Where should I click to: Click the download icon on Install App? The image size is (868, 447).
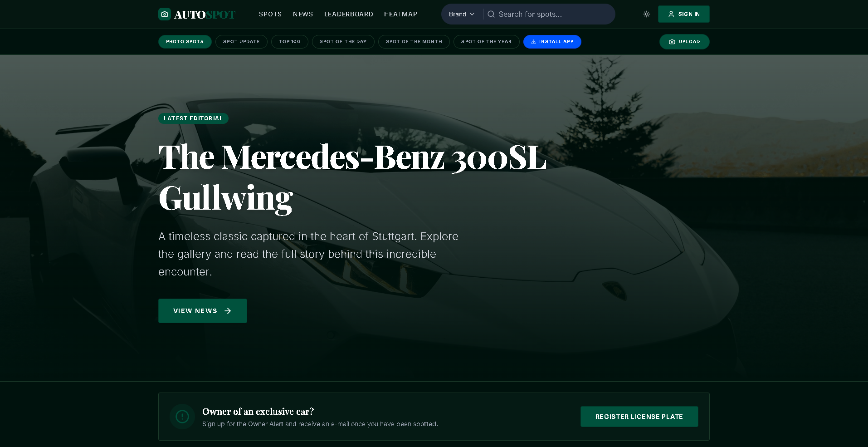[534, 42]
